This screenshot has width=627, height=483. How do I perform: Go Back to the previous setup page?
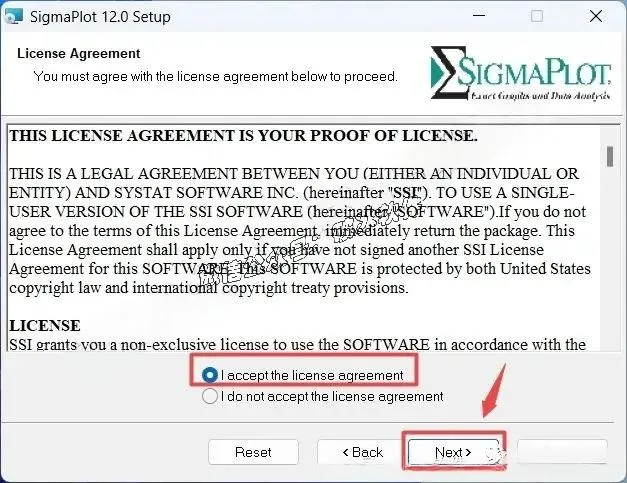click(x=362, y=452)
